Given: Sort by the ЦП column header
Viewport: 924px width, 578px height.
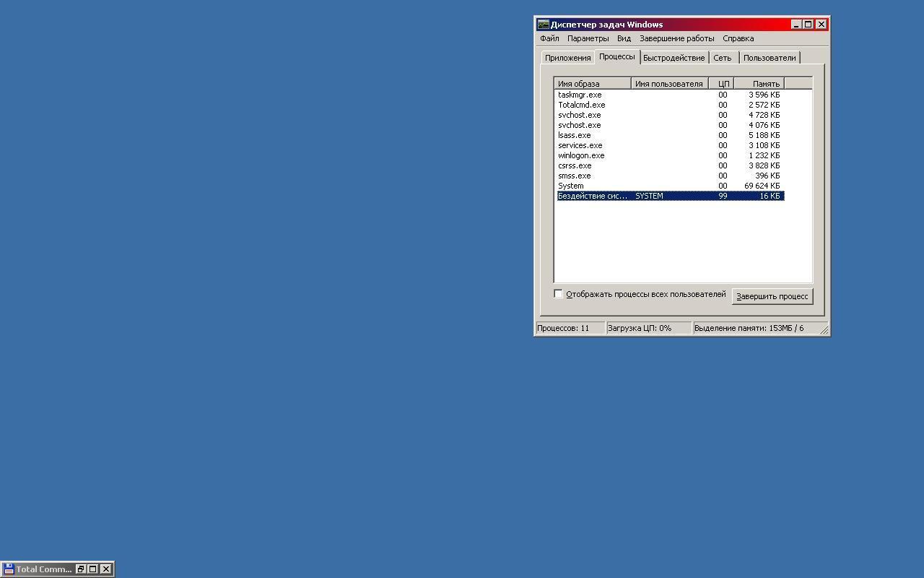Looking at the screenshot, I should click(x=721, y=84).
